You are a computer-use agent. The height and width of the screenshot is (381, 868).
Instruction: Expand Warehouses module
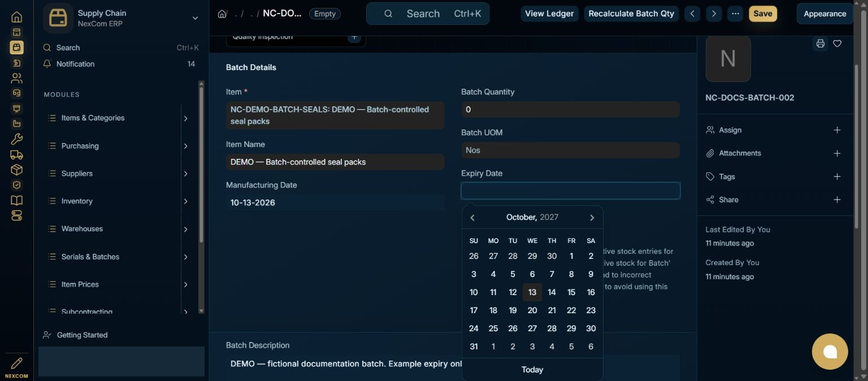(185, 229)
